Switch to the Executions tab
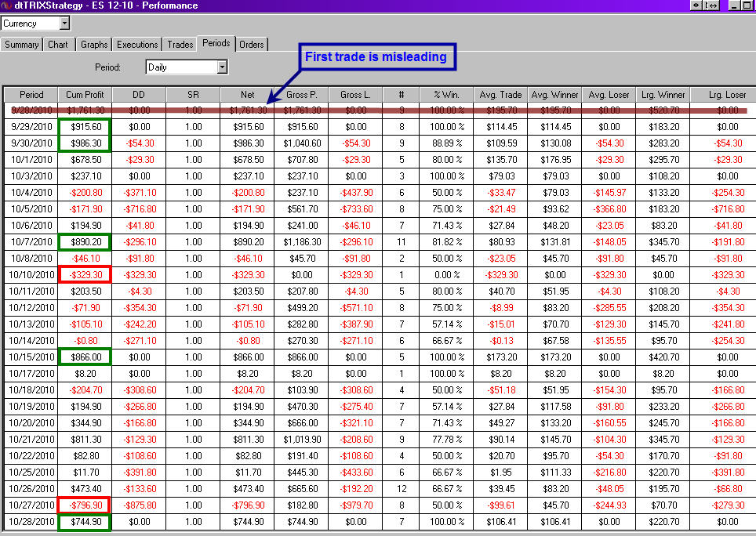The width and height of the screenshot is (756, 536). [x=137, y=45]
